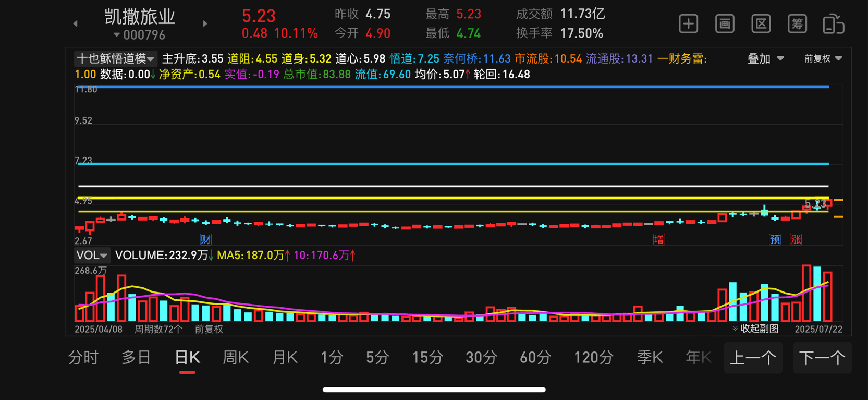The height and width of the screenshot is (401, 868).
Task: Expand stock code 000796 dropdown
Action: point(139,35)
